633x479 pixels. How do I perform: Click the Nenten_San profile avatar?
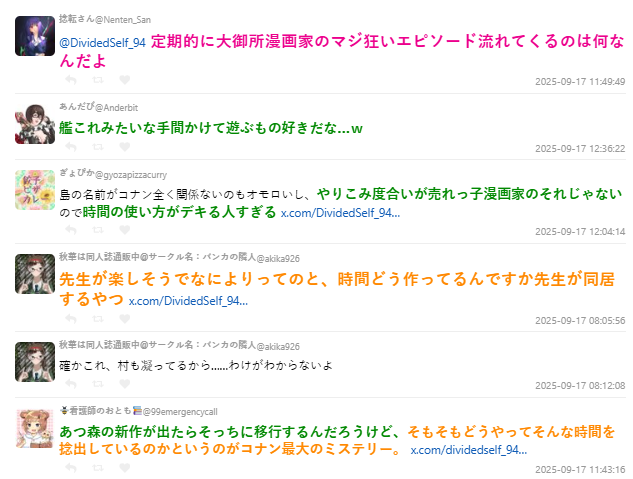coord(35,36)
